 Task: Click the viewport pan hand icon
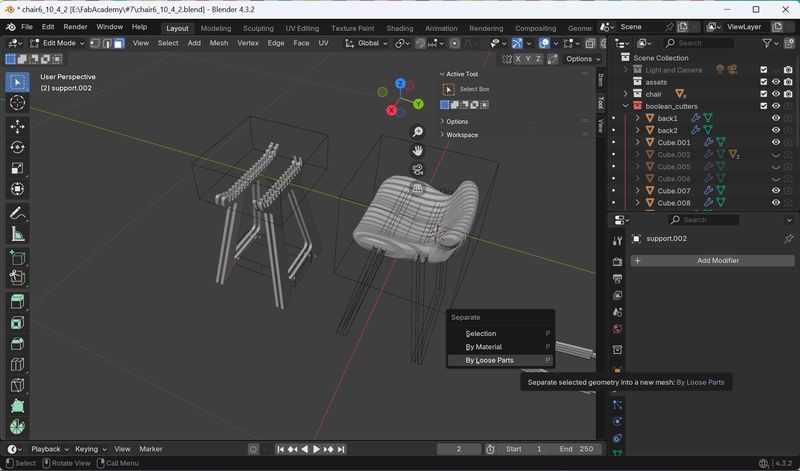(417, 151)
